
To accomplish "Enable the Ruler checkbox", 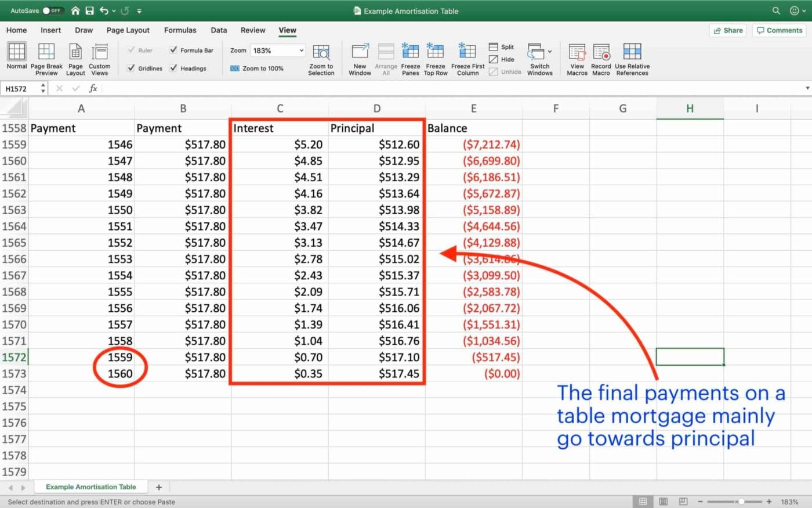I will tap(131, 50).
